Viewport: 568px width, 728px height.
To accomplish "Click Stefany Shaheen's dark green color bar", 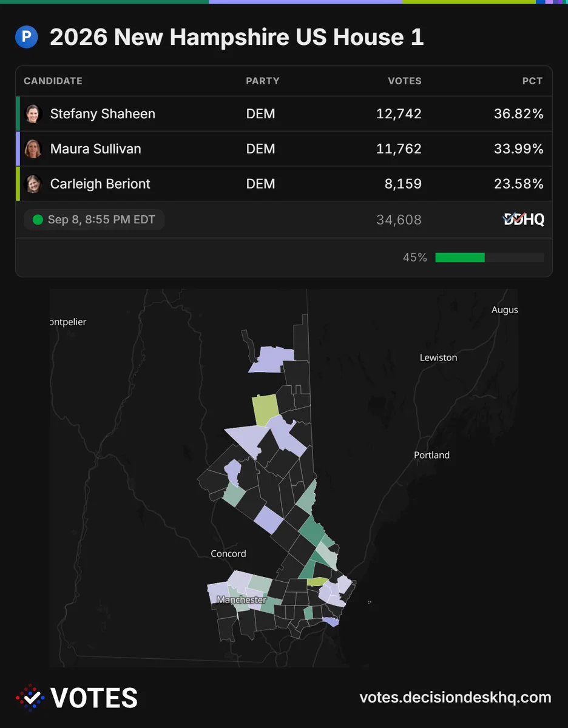I will (18, 114).
